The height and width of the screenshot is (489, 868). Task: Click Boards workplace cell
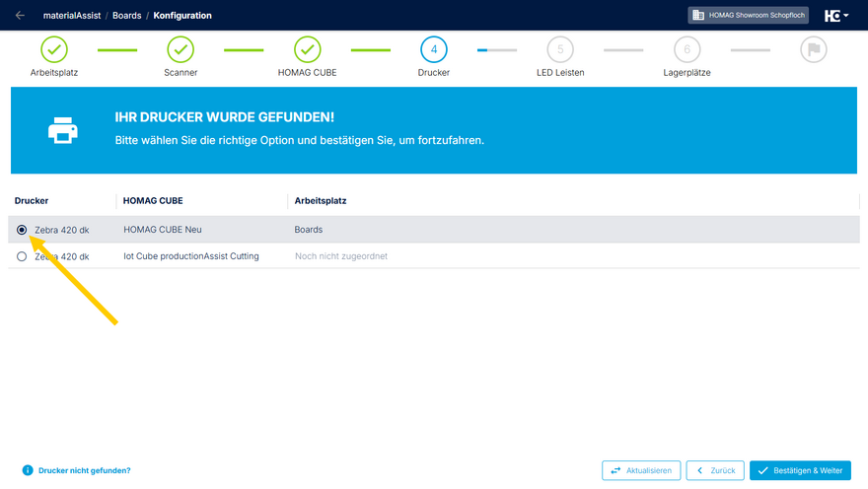click(x=309, y=230)
